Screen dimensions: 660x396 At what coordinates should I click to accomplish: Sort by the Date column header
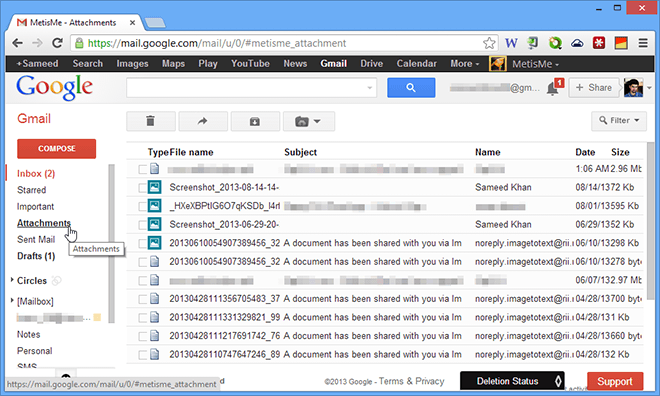[x=585, y=152]
